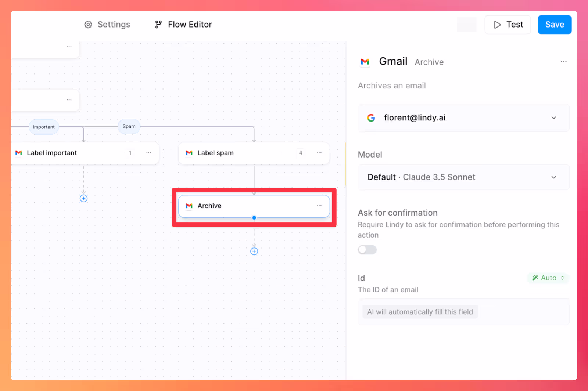The width and height of the screenshot is (588, 391).
Task: Select the Label important node
Action: 85,153
